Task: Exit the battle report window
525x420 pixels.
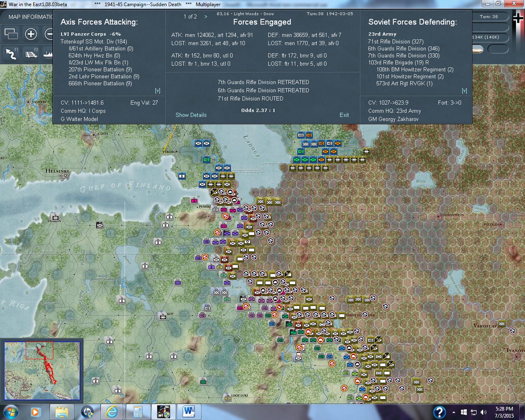Action: (x=344, y=115)
